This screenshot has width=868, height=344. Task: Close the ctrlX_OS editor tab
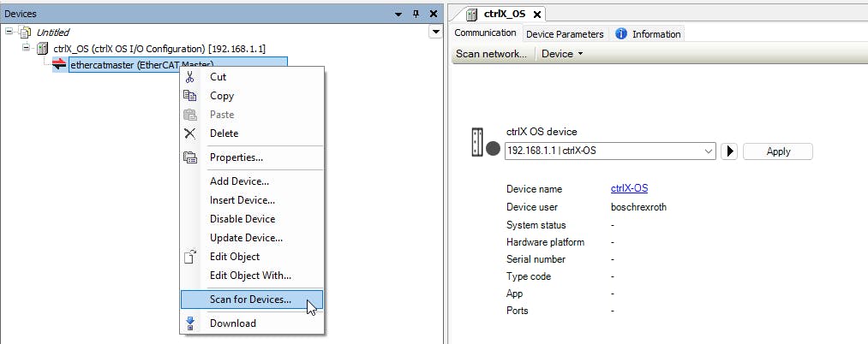[537, 15]
